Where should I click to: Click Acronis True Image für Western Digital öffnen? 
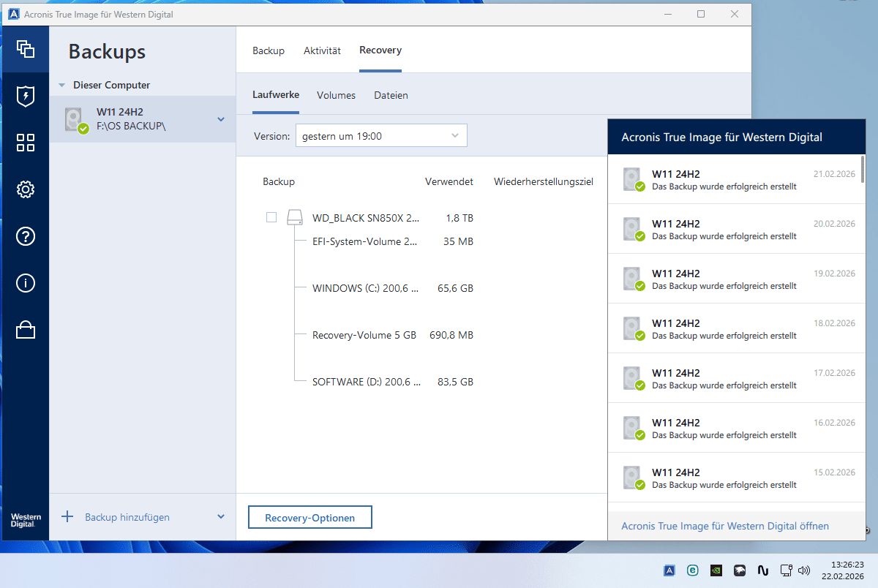click(725, 526)
